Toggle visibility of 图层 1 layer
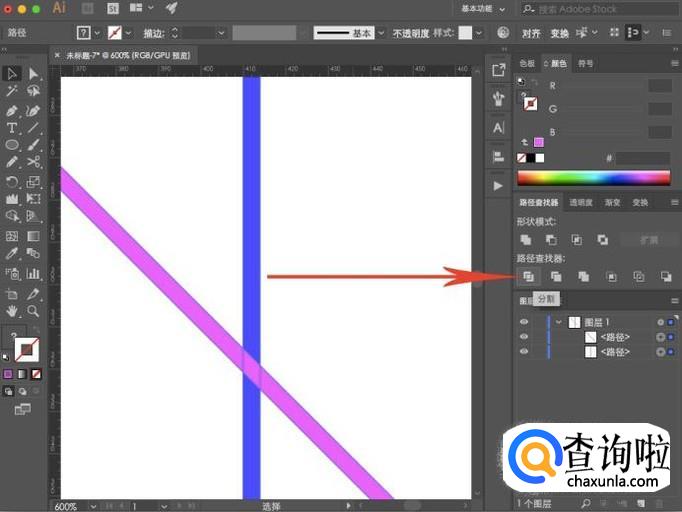The width and height of the screenshot is (682, 512). [x=524, y=322]
